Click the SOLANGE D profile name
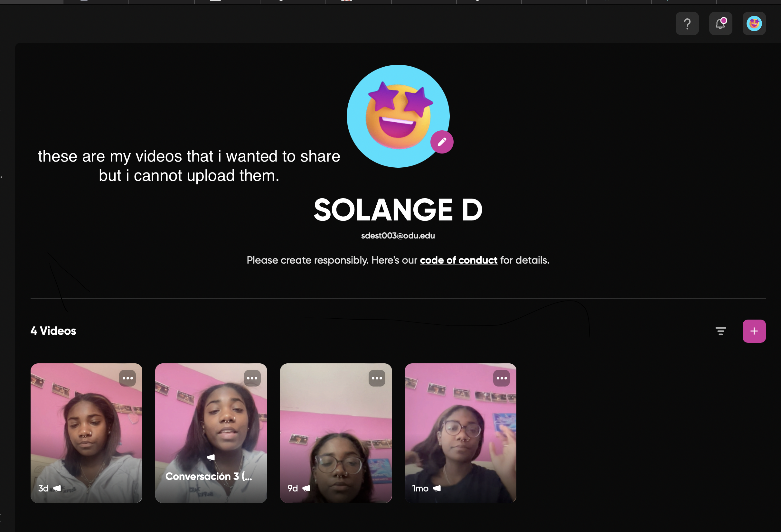Image resolution: width=781 pixels, height=532 pixels. click(398, 210)
